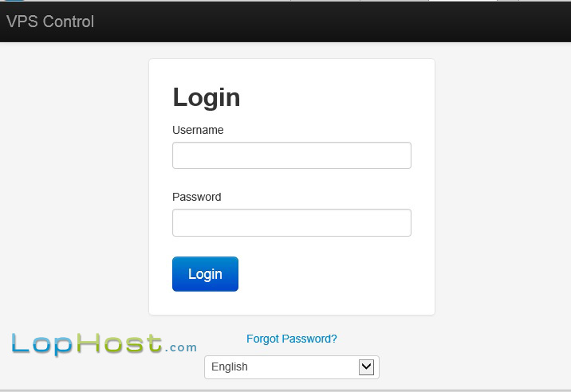Expand the language combo box showing English
The image size is (571, 392).
click(x=292, y=367)
